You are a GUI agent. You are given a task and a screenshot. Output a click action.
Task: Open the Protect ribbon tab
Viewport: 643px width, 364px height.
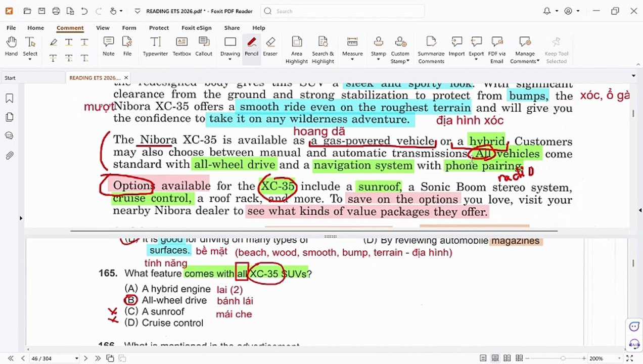click(159, 28)
